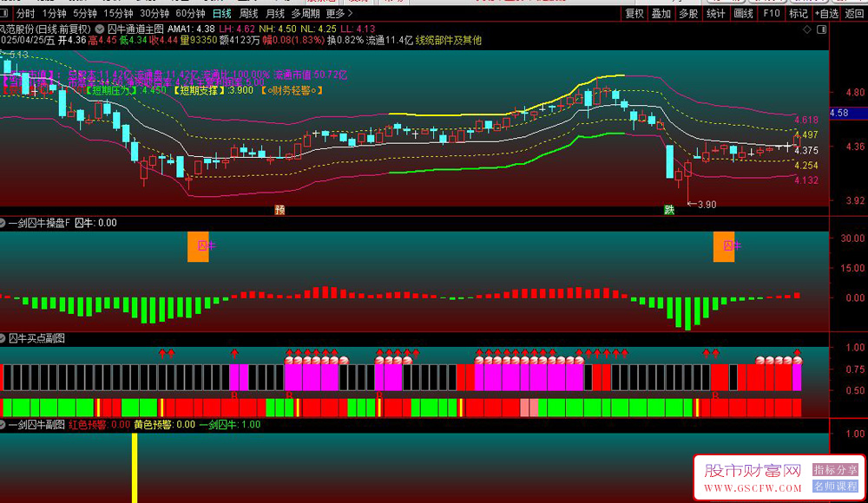The image size is (868, 503).
Task: Click the 一剑囚牛副图 indicator title
Action: [x=36, y=424]
